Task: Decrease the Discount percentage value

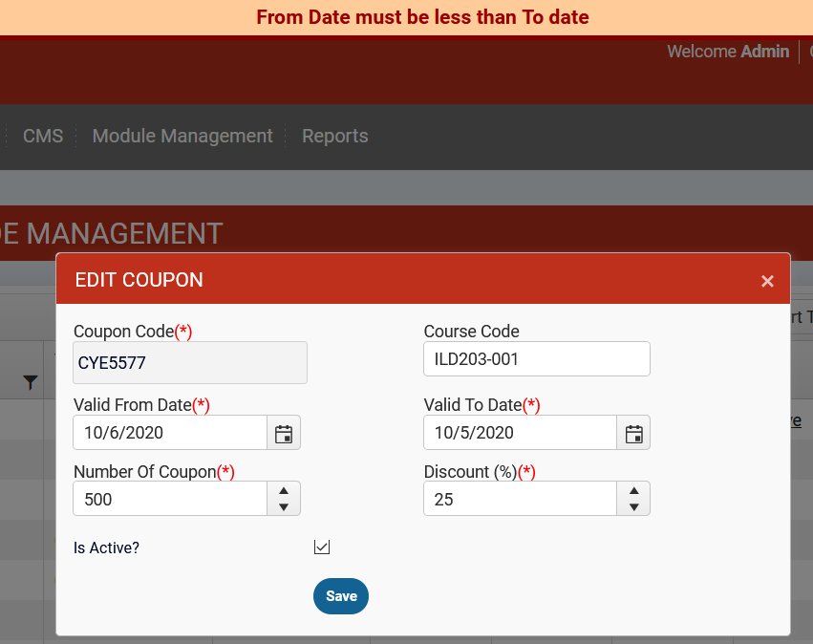Action: pos(633,507)
